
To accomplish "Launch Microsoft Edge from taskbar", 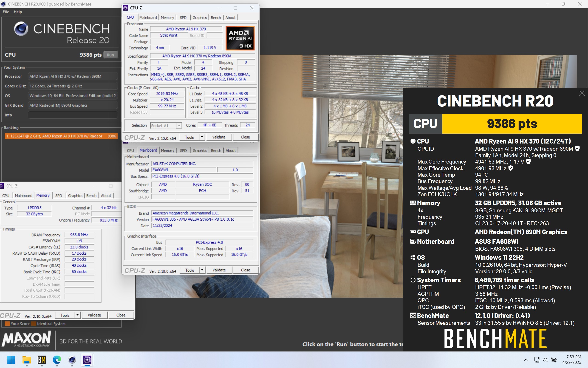I will point(57,360).
